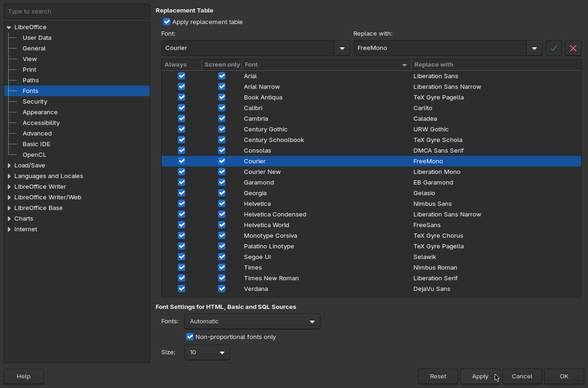The height and width of the screenshot is (388, 588).
Task: Expand Languages and Locales tree node
Action: [x=9, y=176]
